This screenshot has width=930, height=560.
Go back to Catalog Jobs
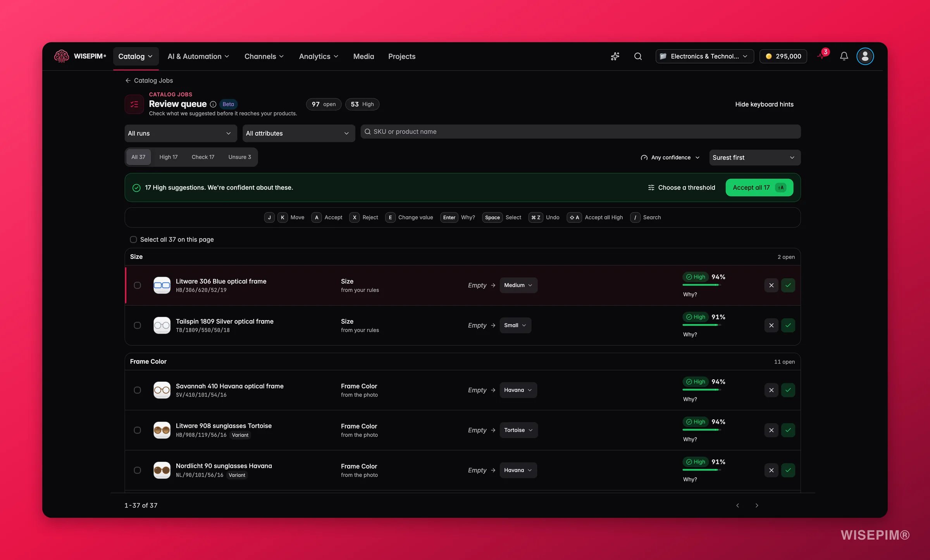[x=149, y=81]
